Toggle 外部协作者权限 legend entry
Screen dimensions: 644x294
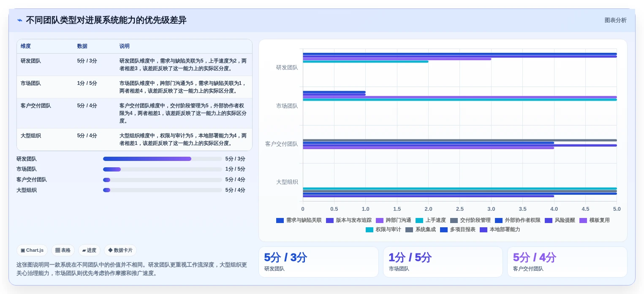(x=517, y=220)
